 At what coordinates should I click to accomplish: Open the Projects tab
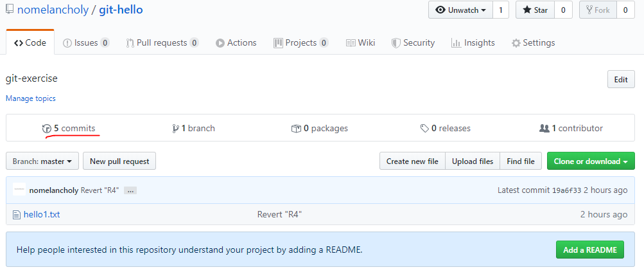[x=301, y=43]
